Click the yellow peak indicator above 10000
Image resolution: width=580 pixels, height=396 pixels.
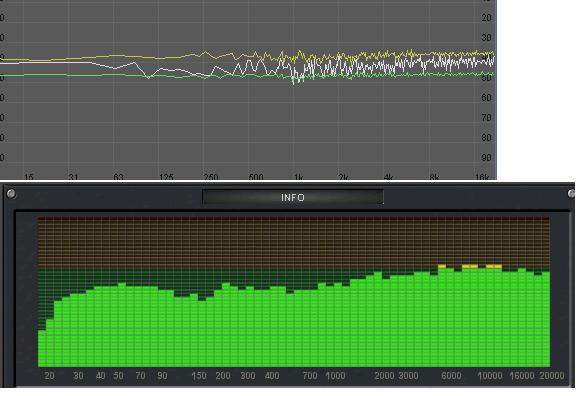pos(493,266)
